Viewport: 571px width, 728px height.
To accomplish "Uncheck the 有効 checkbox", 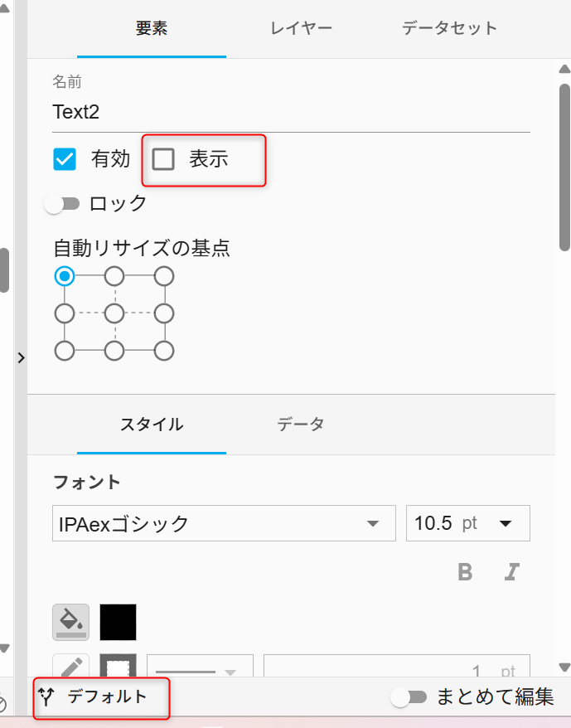I will click(65, 159).
